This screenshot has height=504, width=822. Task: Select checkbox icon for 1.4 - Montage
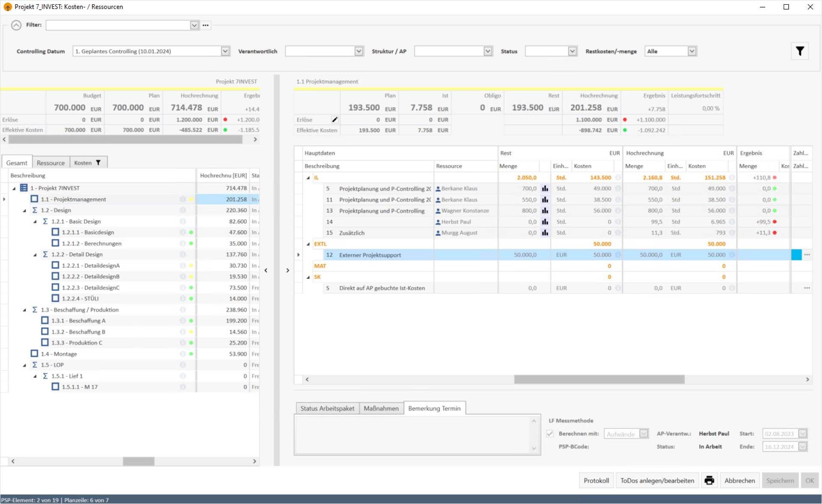click(34, 354)
